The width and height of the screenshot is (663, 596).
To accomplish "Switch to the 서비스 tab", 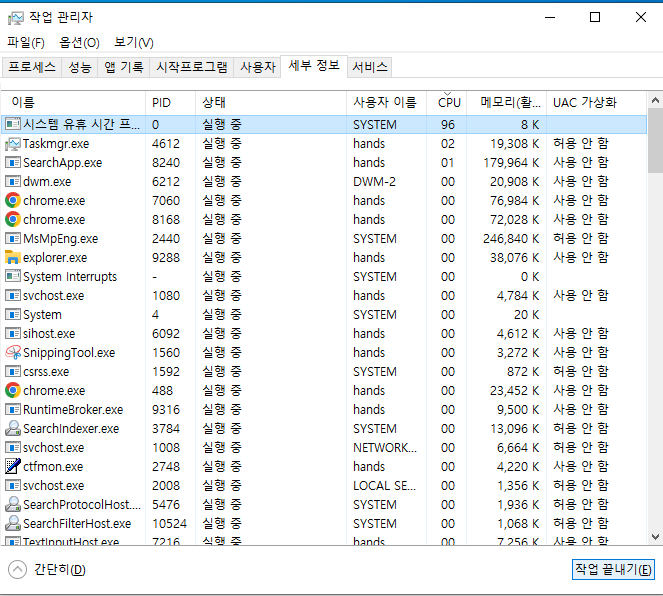I will (x=370, y=67).
